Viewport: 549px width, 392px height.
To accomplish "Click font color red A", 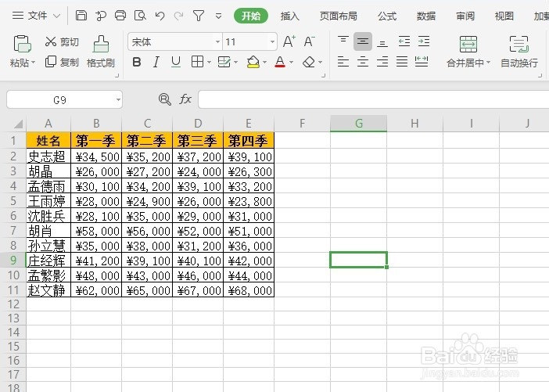I will (280, 62).
